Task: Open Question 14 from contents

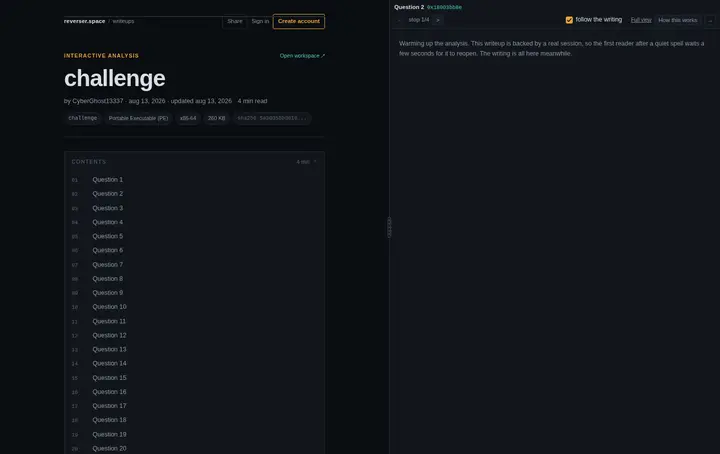Action: point(109,363)
